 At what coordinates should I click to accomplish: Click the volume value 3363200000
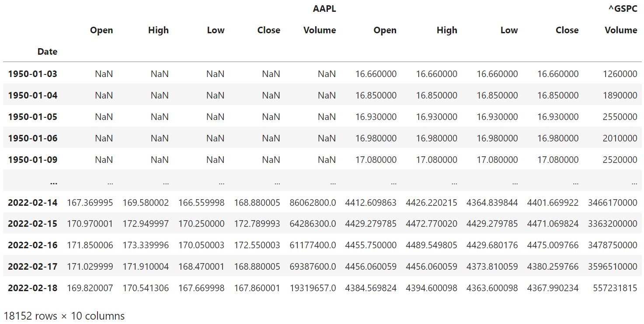click(613, 224)
